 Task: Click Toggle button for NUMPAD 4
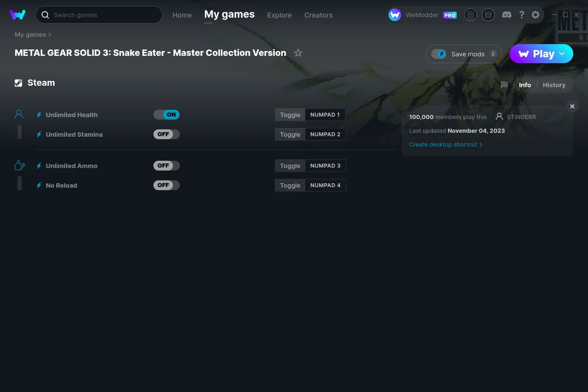click(x=290, y=185)
